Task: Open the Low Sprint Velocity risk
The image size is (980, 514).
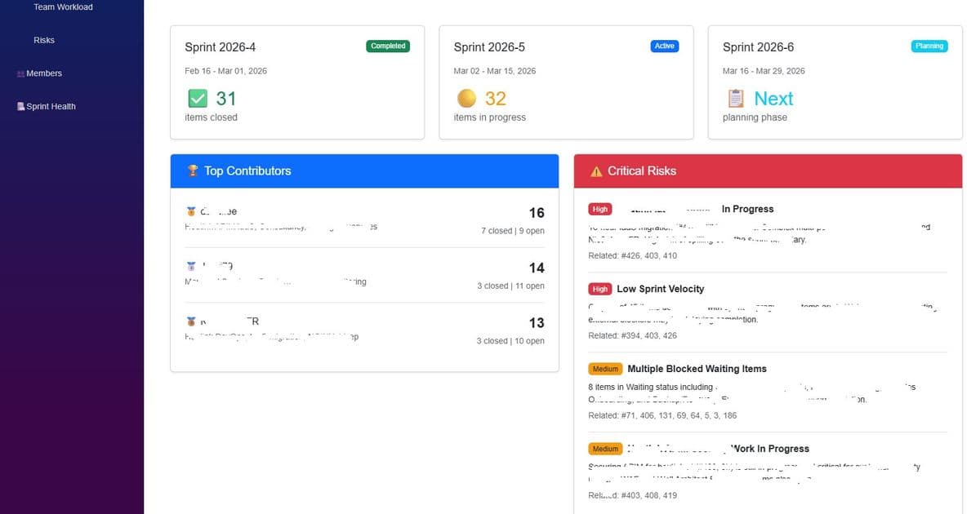Action: pyautogui.click(x=660, y=289)
